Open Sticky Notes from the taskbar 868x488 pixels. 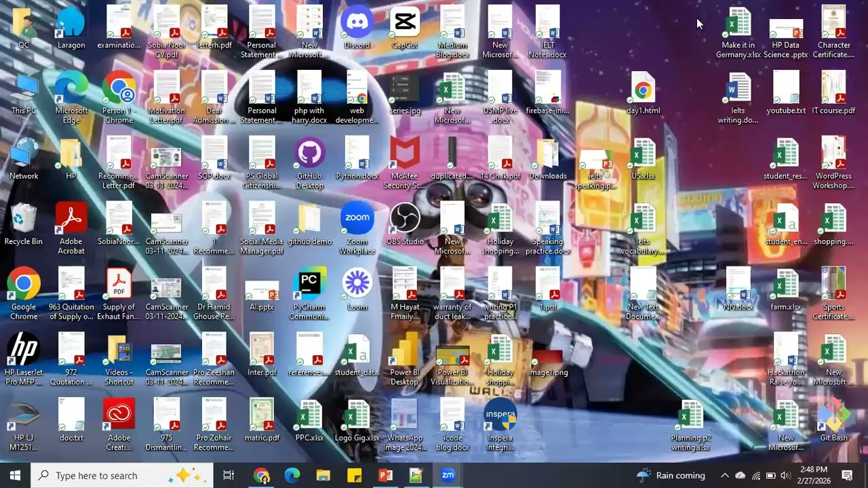click(354, 475)
